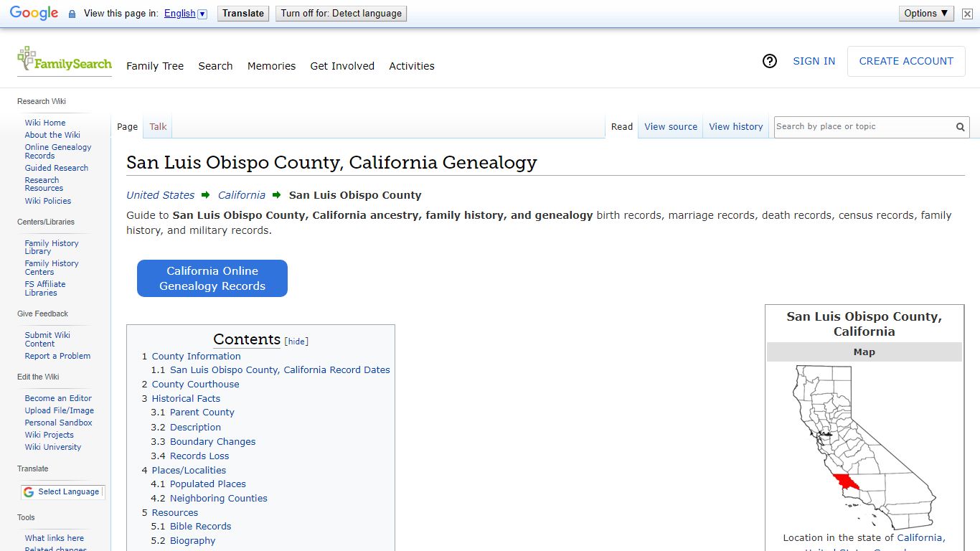
Task: Select the Page tab
Action: click(127, 127)
